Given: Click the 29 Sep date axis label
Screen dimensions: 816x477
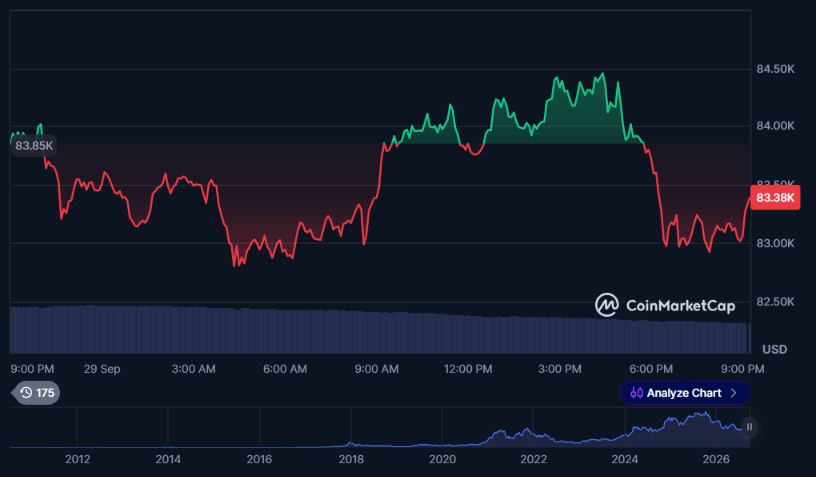Looking at the screenshot, I should point(102,369).
